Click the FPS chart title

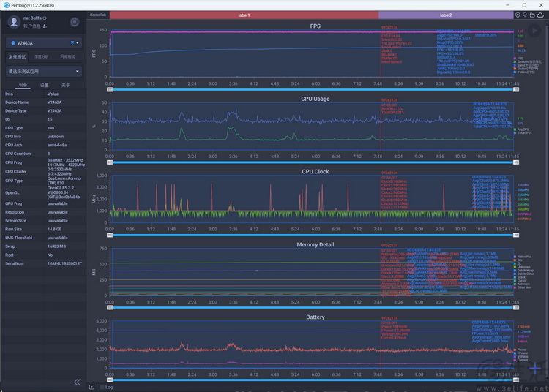coord(315,26)
